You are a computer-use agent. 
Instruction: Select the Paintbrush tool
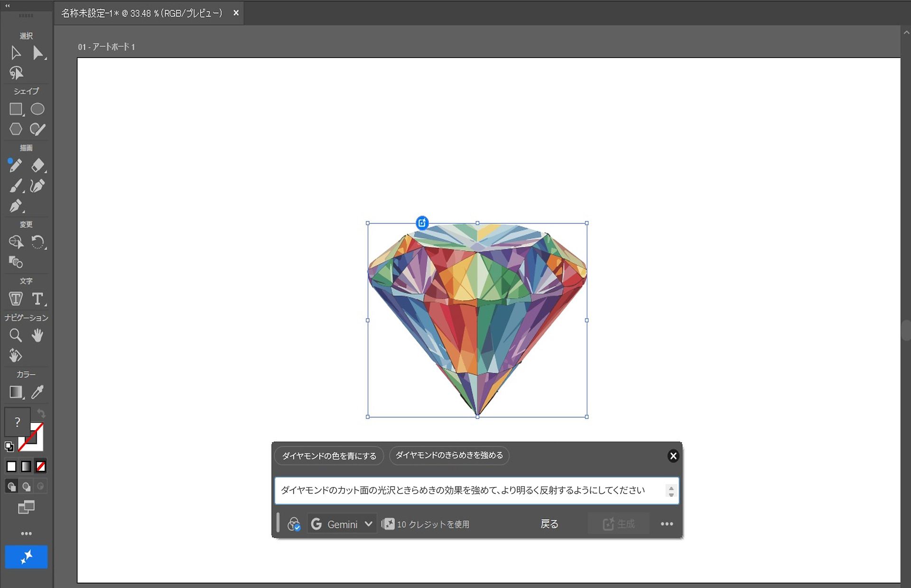16,186
